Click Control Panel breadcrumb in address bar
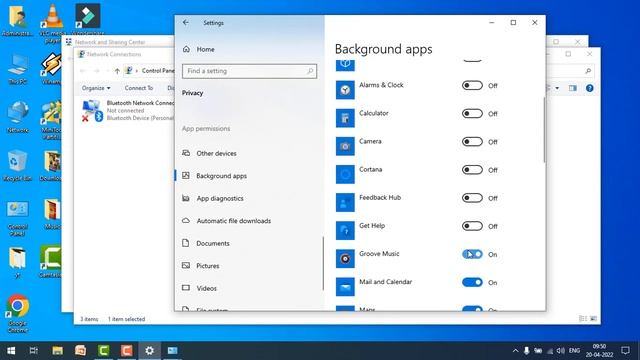 coord(158,71)
